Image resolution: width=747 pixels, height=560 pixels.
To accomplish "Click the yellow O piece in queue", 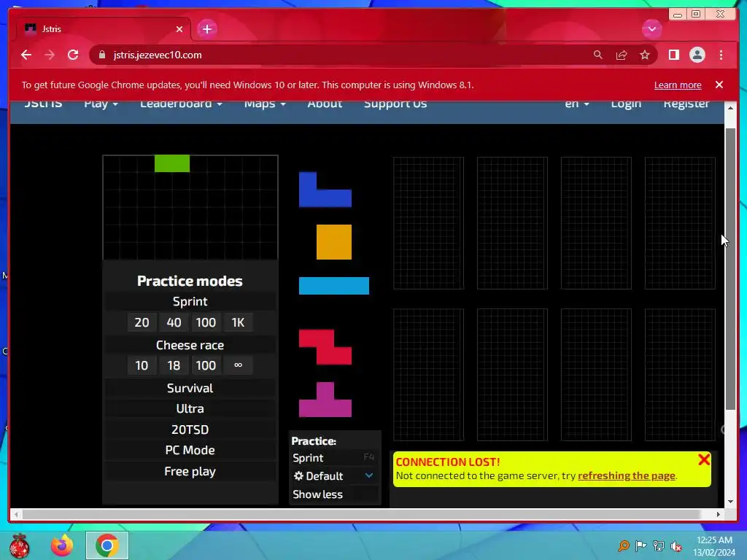I will pos(334,242).
